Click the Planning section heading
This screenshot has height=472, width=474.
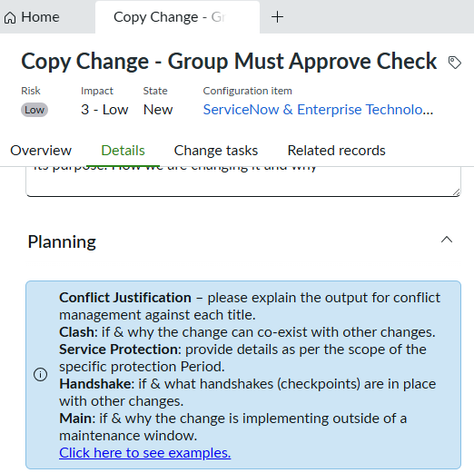tap(62, 242)
